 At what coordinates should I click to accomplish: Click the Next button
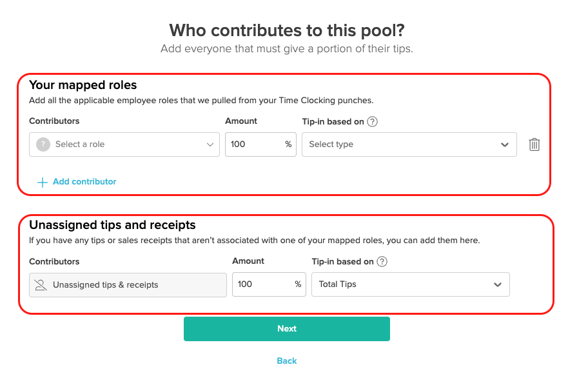287,328
